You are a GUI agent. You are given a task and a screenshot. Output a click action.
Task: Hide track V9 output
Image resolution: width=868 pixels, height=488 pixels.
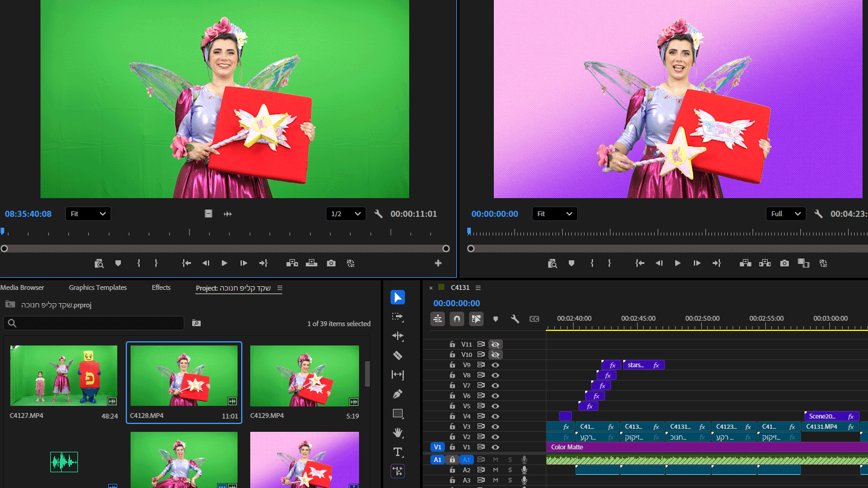[496, 365]
